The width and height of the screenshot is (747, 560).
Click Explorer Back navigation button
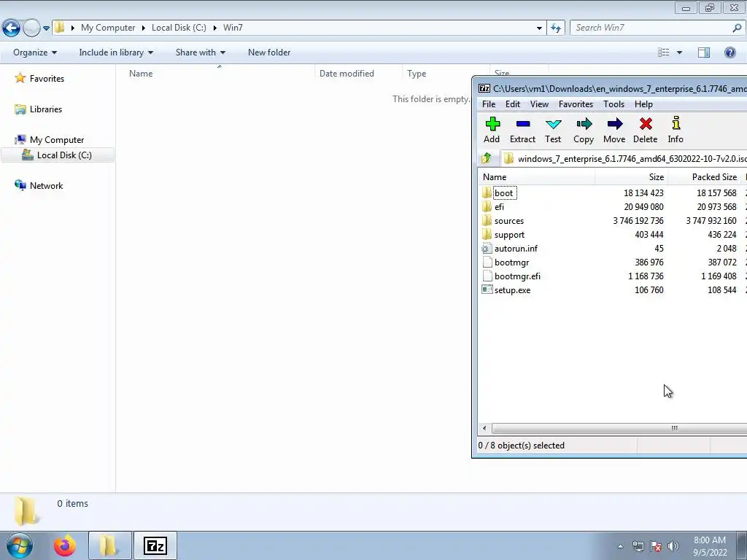point(11,28)
